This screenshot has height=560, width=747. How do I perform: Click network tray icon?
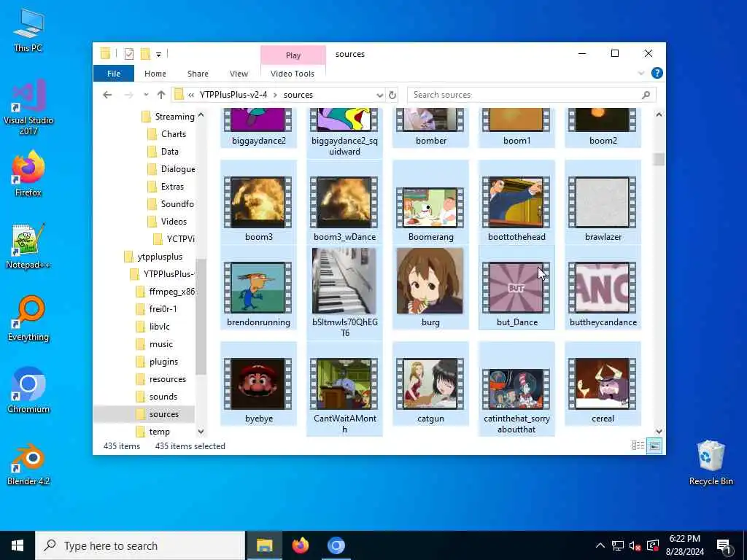coord(617,545)
